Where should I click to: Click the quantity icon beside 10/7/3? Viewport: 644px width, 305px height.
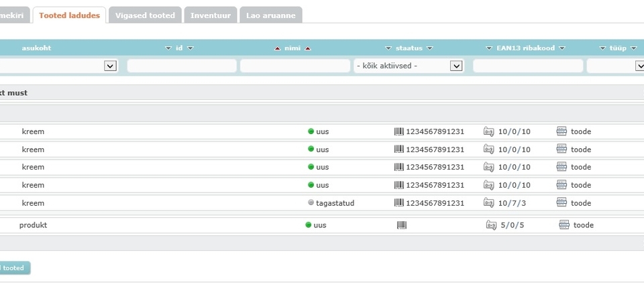click(489, 203)
